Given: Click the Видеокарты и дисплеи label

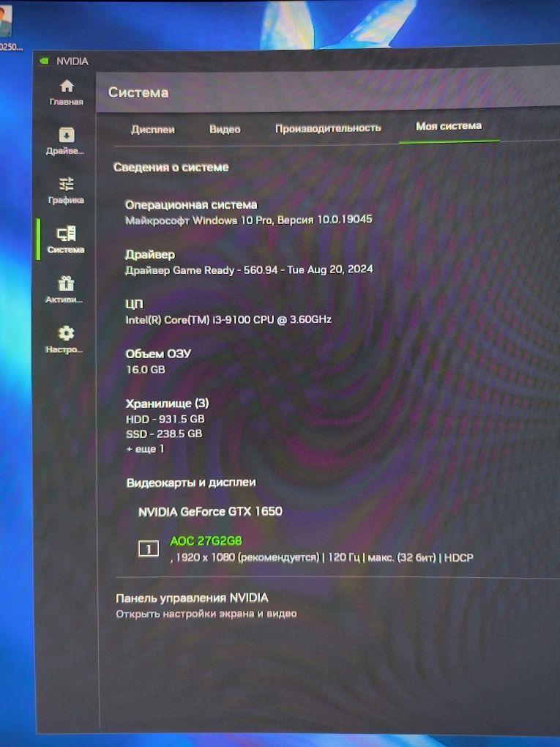Looking at the screenshot, I should pyautogui.click(x=191, y=483).
